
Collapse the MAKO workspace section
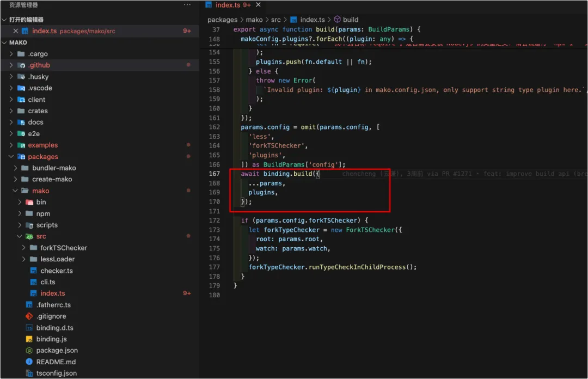click(4, 42)
